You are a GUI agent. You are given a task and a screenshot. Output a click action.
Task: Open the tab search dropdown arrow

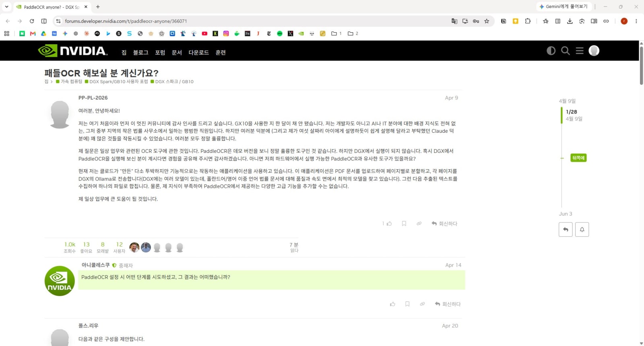[6, 7]
